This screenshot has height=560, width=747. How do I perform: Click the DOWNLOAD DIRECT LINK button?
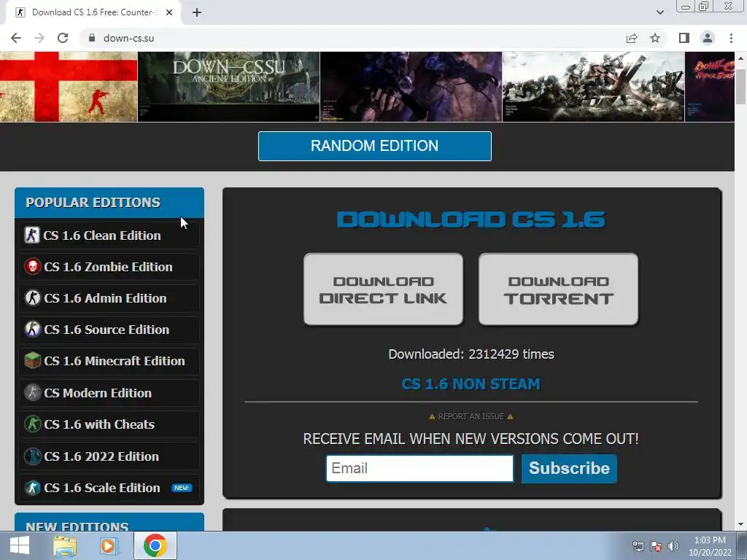383,289
